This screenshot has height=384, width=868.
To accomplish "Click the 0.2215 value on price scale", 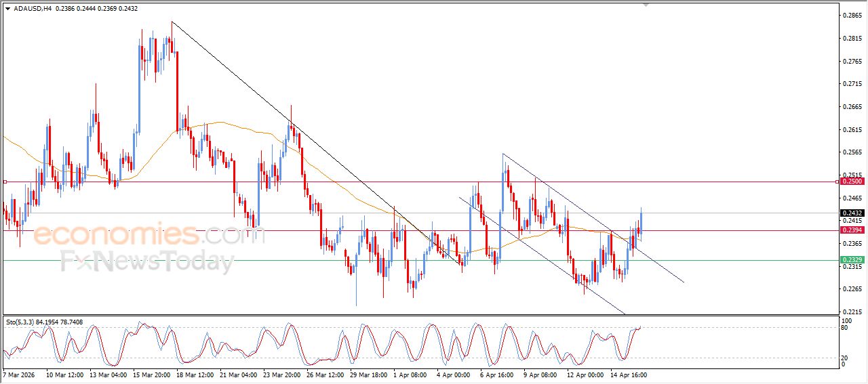I will pos(850,312).
